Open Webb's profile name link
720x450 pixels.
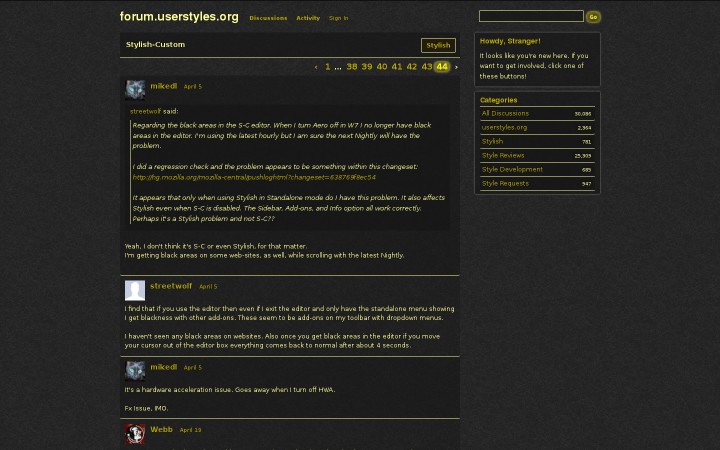pyautogui.click(x=161, y=429)
